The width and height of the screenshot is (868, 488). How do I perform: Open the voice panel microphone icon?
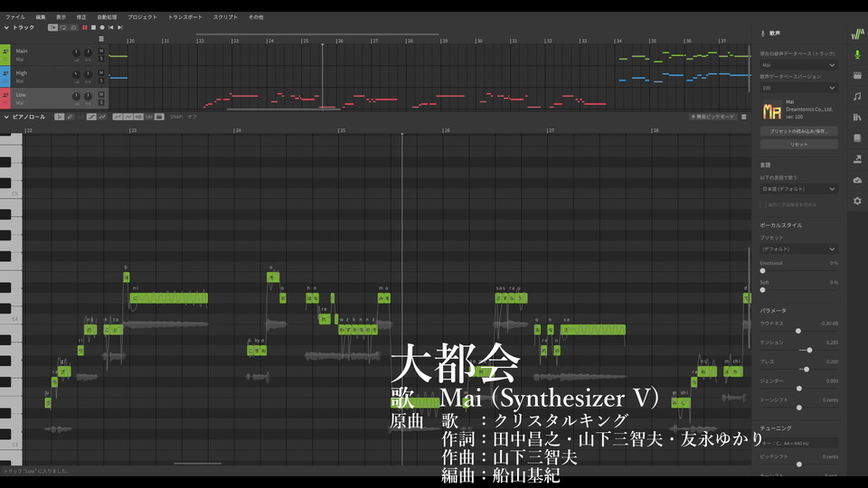coord(857,54)
